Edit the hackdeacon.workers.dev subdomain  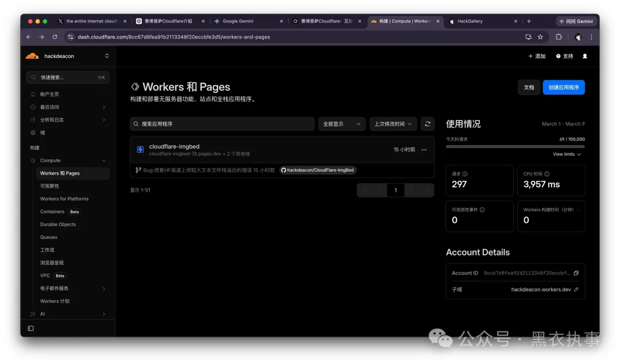click(576, 289)
